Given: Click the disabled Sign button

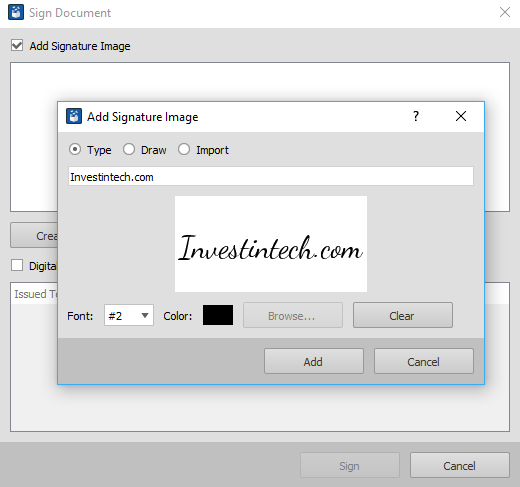Looking at the screenshot, I should click(x=350, y=465).
